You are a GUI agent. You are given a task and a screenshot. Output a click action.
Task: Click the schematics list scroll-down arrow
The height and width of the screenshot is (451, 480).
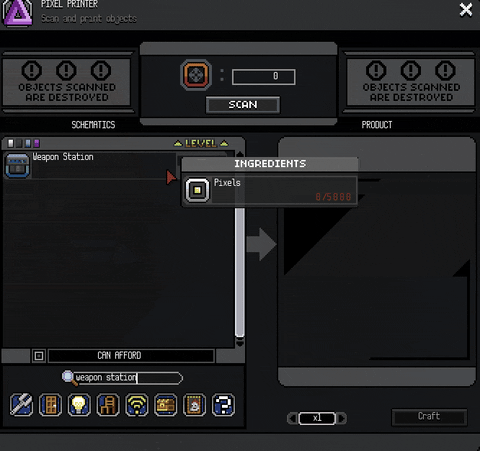[240, 343]
